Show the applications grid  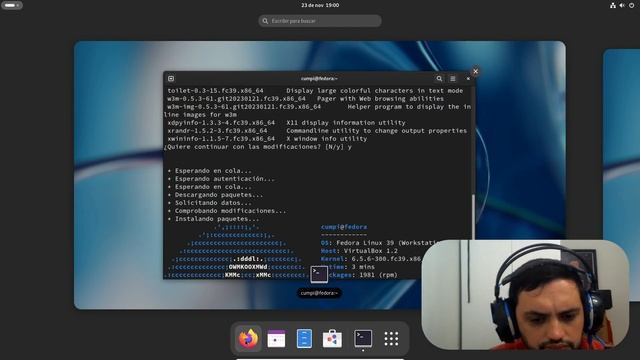coord(391,338)
